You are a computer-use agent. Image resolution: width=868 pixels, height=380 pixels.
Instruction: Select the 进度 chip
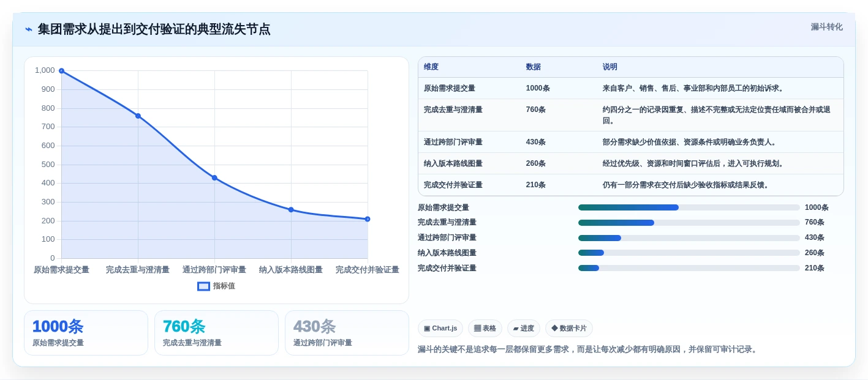tap(524, 328)
